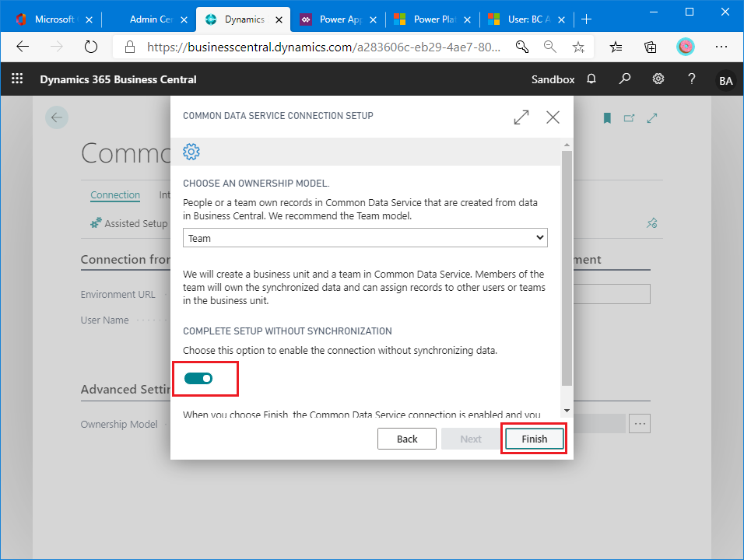Open the browser favorites list

tap(616, 47)
